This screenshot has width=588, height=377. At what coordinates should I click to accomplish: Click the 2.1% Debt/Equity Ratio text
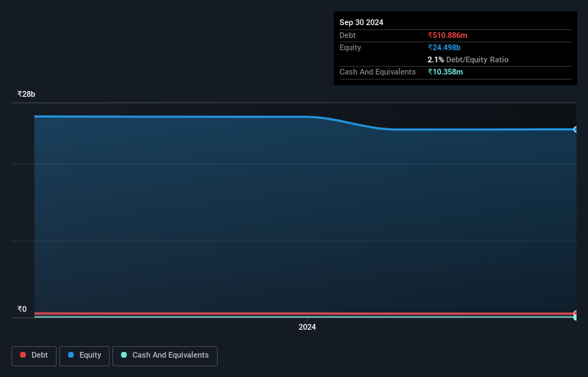[468, 59]
